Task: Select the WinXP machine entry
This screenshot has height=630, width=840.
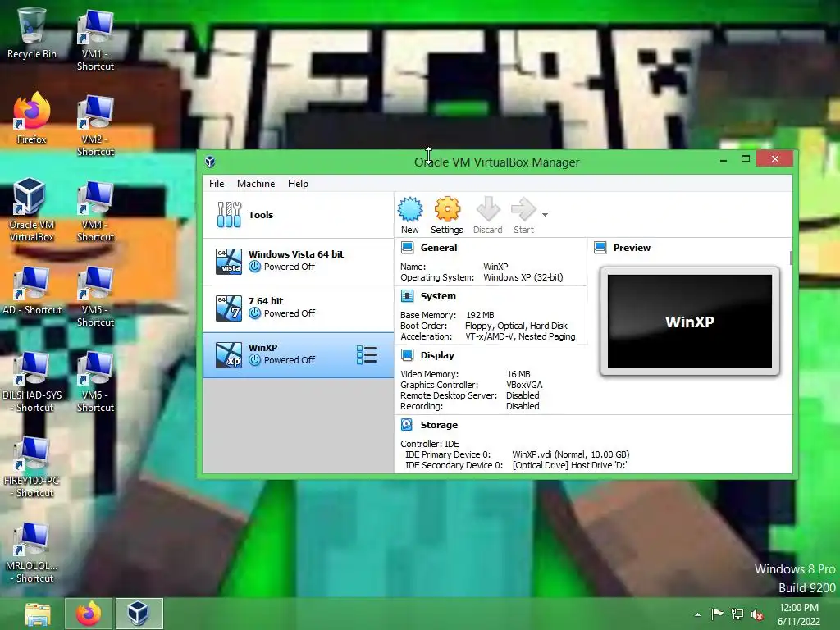Action: coord(299,354)
